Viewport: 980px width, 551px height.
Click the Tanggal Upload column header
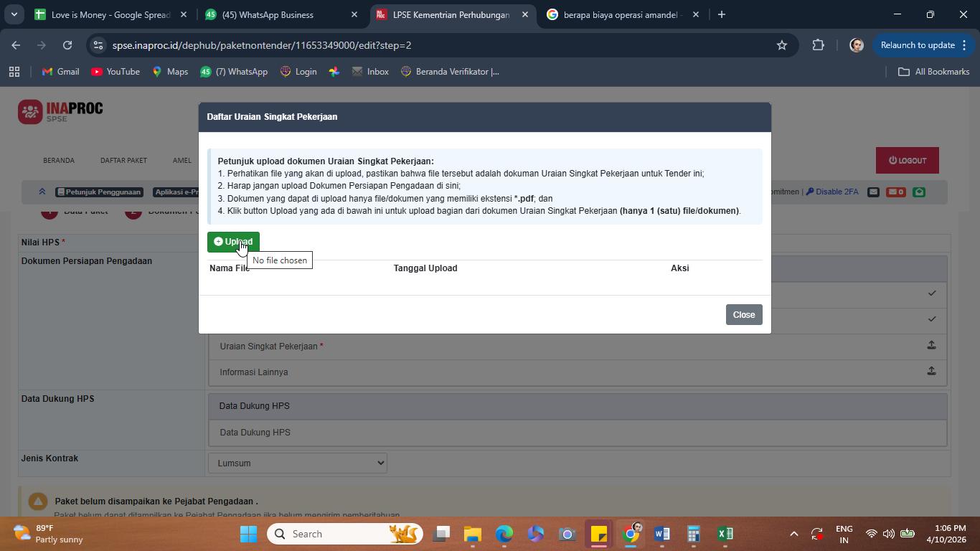(x=425, y=268)
